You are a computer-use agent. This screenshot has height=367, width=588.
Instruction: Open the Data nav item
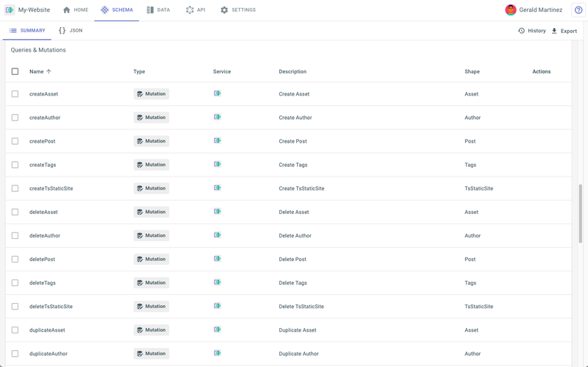[x=158, y=10]
